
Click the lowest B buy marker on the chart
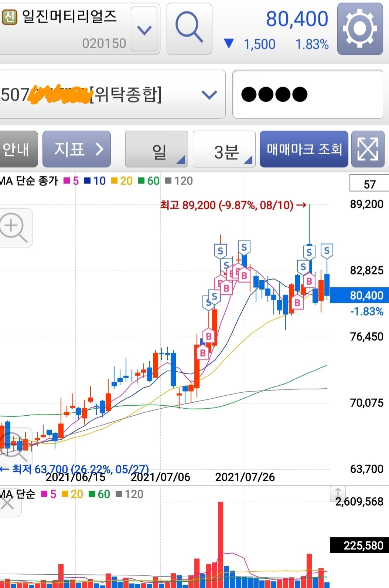(202, 353)
